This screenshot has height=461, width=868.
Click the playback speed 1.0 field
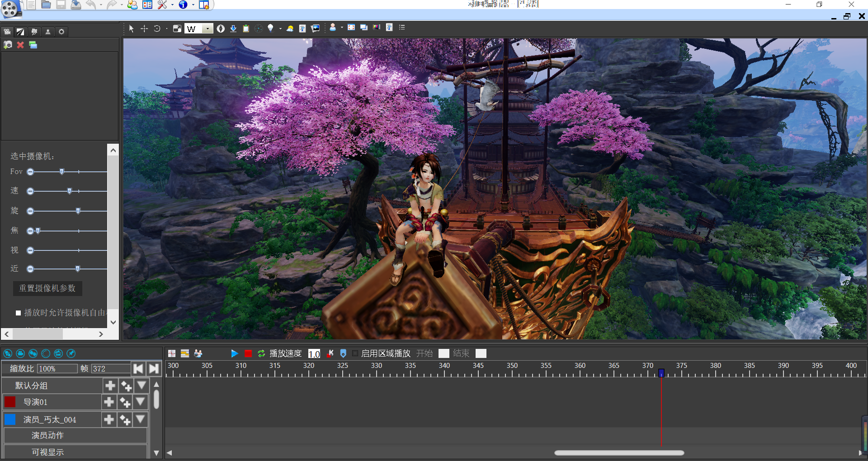[314, 354]
